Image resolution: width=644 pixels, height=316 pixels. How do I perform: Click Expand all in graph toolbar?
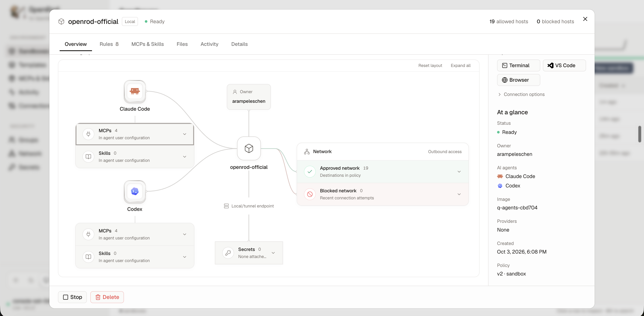tap(460, 65)
